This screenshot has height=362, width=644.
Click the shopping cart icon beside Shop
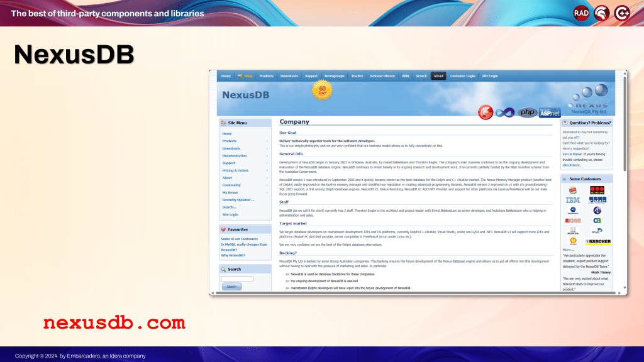click(240, 76)
